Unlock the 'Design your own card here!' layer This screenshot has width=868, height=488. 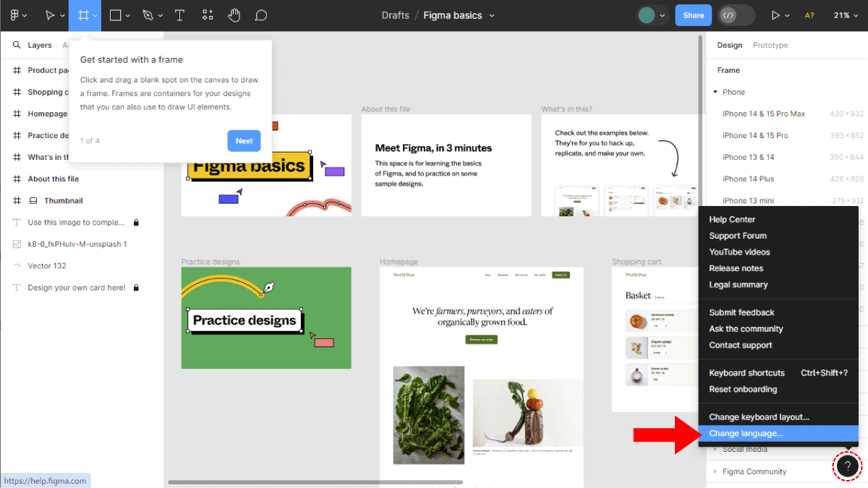click(136, 287)
